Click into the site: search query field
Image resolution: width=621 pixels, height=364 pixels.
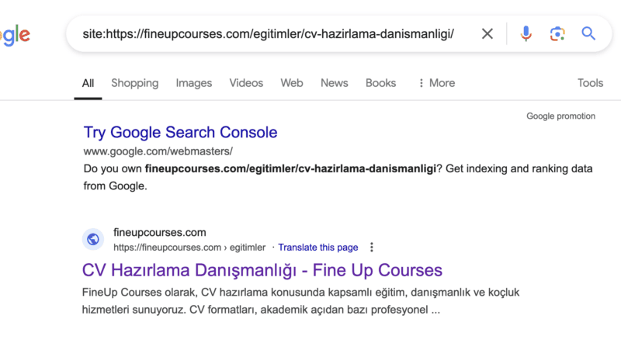point(268,33)
